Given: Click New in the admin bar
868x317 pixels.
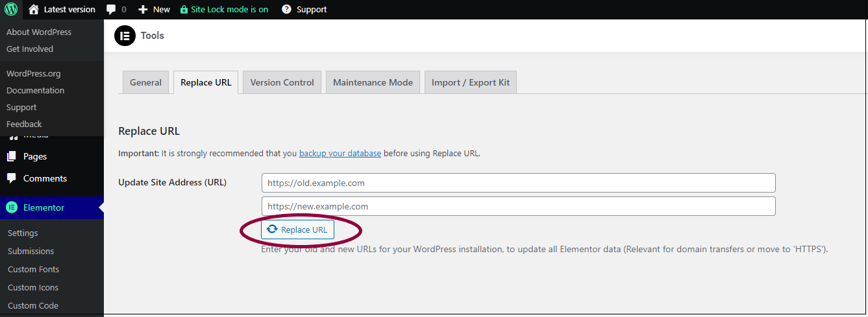Looking at the screenshot, I should tap(162, 10).
